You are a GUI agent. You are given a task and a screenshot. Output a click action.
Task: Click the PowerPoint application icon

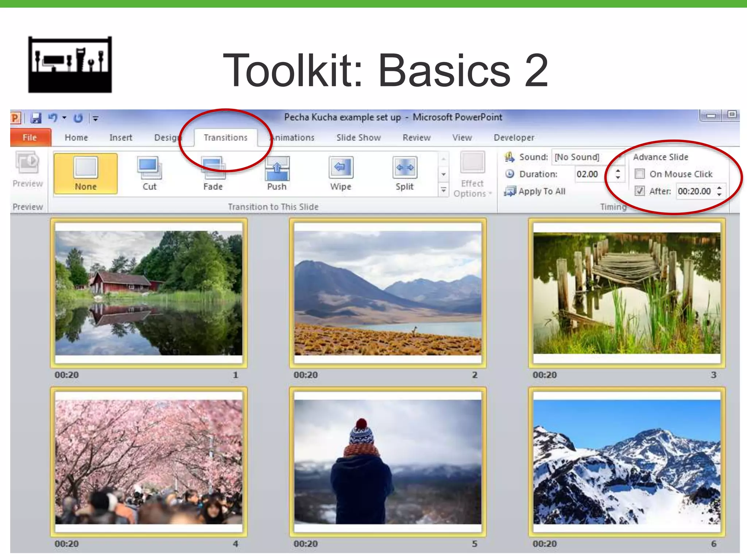coord(16,118)
